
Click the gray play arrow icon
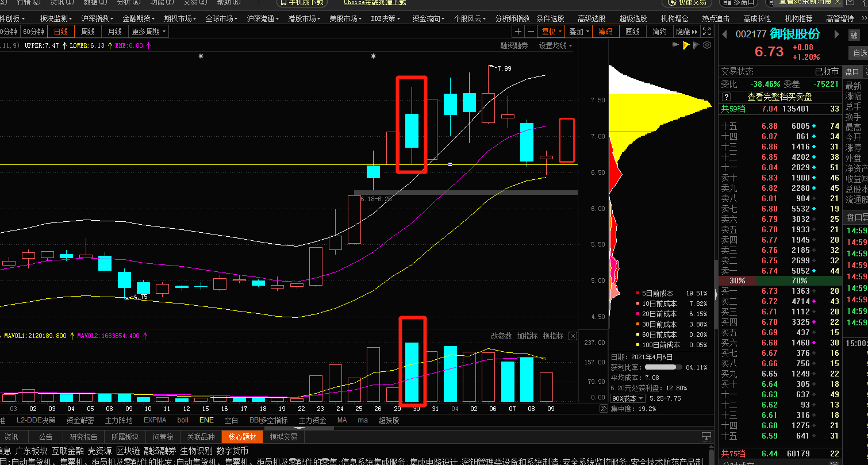tap(696, 45)
